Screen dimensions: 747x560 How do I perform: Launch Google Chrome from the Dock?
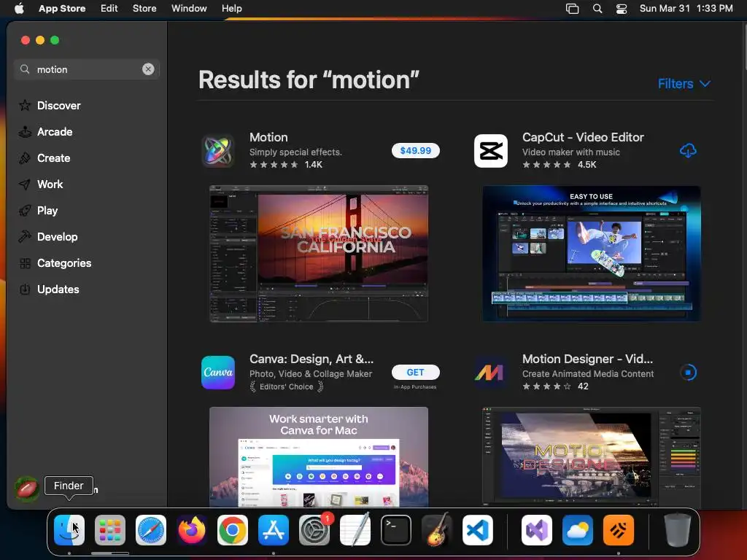[233, 530]
